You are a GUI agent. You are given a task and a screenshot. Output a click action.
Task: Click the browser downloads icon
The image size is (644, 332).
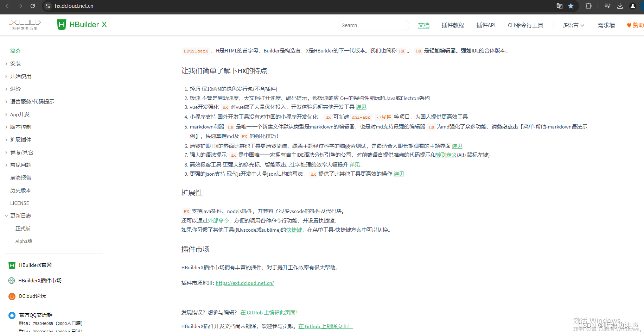pos(620,6)
